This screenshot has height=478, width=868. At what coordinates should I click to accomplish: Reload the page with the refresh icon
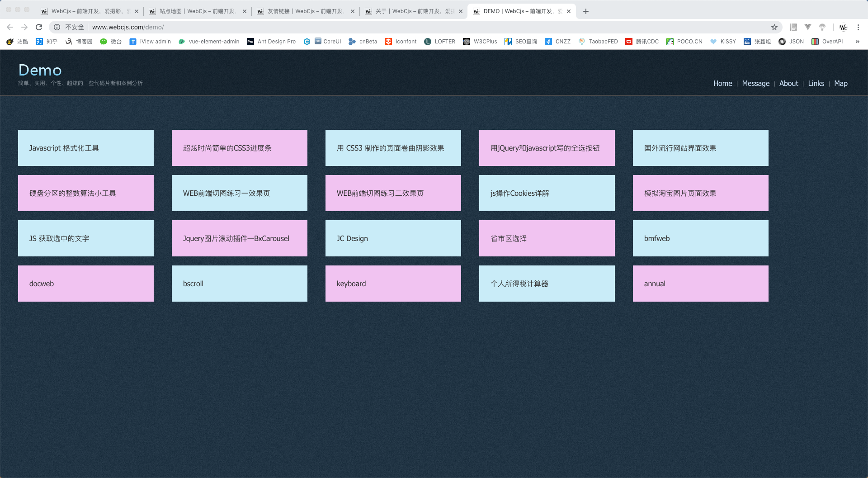point(39,27)
